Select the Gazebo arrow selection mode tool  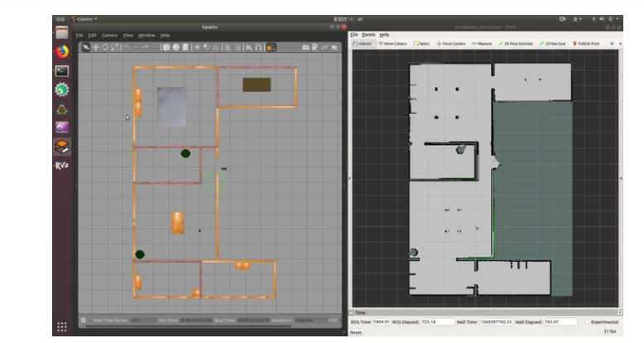pyautogui.click(x=84, y=47)
